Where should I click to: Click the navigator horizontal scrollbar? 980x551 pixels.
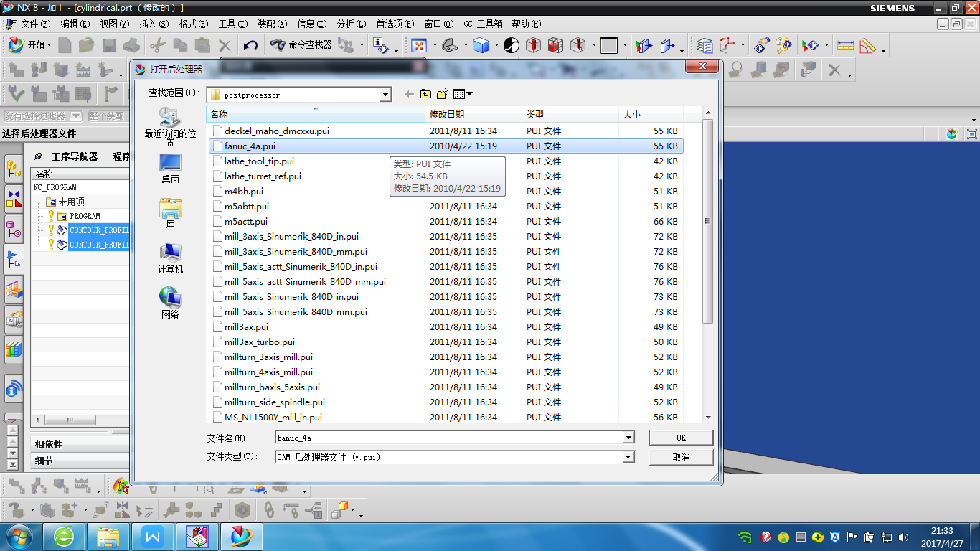[70, 420]
